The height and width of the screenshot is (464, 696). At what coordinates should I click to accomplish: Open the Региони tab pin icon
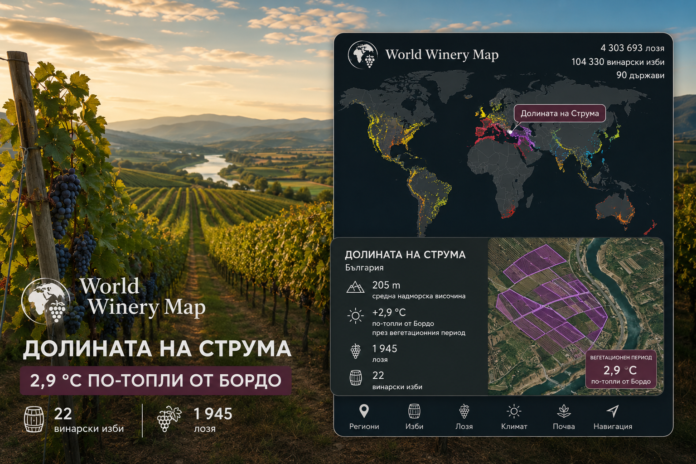[x=364, y=411]
